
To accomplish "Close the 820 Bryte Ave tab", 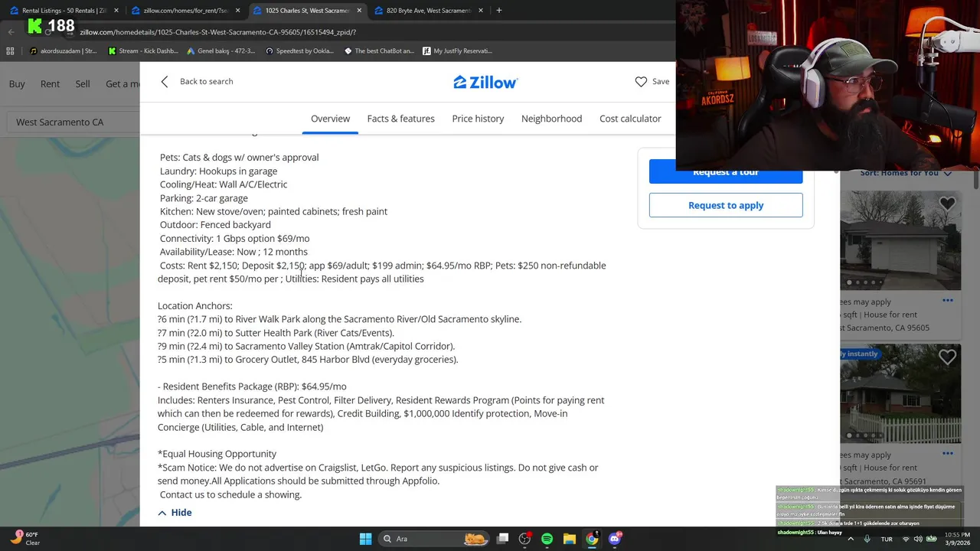I will click(481, 11).
